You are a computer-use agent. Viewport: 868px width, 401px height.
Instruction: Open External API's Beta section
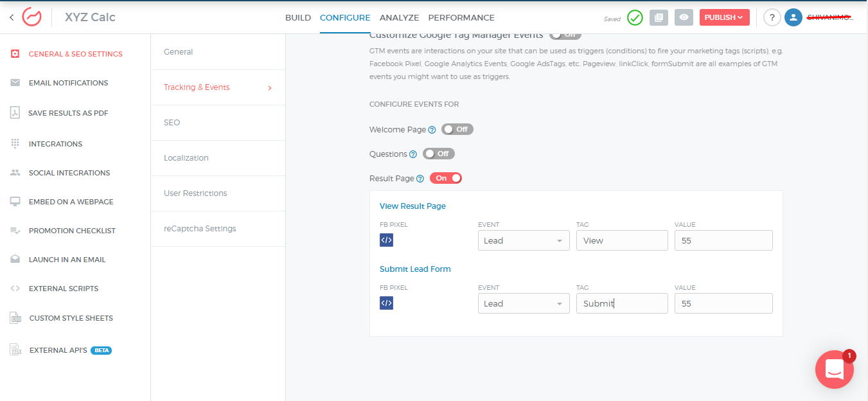click(x=70, y=350)
